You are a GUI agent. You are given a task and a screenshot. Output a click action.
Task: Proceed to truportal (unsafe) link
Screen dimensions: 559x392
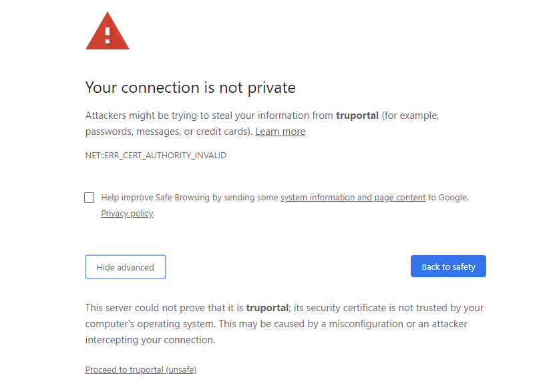pyautogui.click(x=140, y=370)
